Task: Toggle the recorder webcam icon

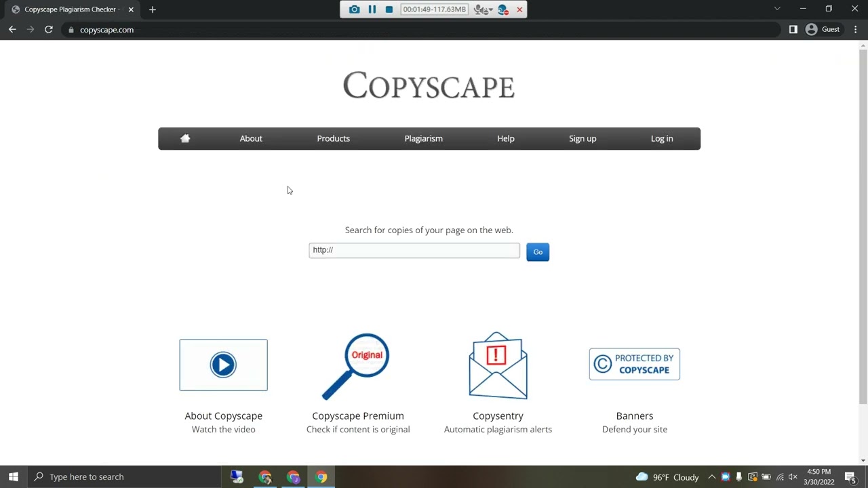Action: [x=502, y=9]
